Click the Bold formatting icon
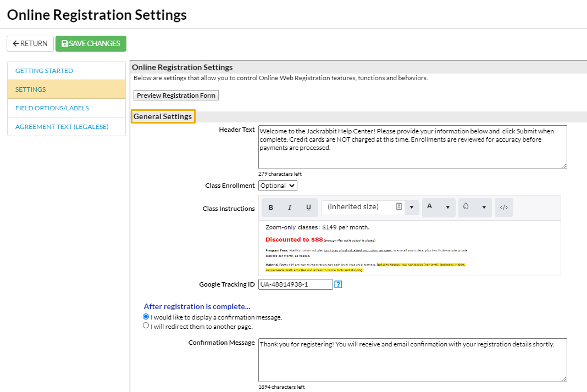587x392 pixels. coord(270,207)
